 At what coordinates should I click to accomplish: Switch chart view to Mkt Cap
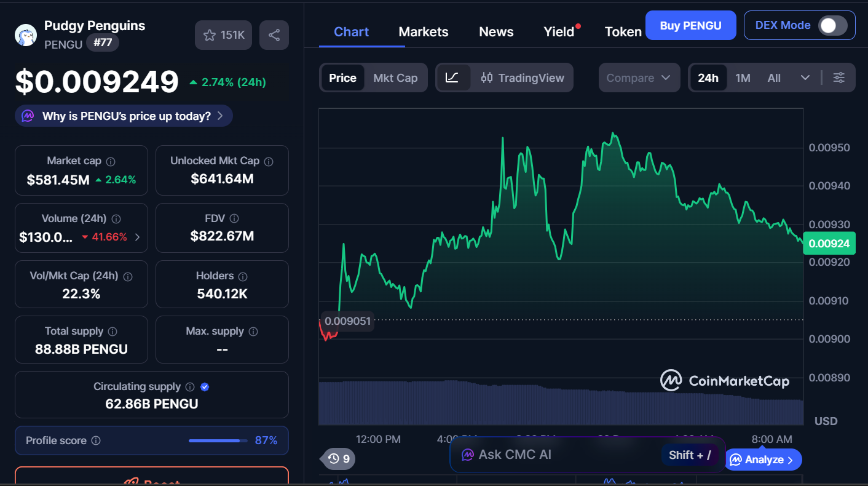[395, 78]
